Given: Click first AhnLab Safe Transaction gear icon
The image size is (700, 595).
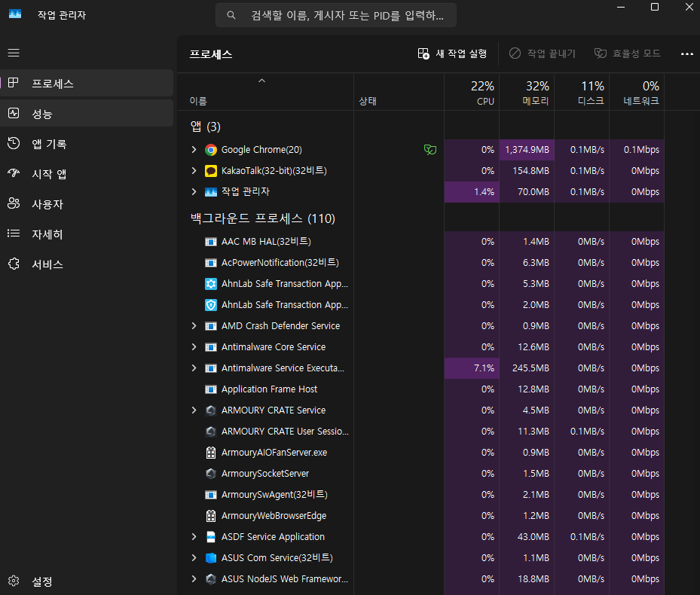Looking at the screenshot, I should 211,284.
